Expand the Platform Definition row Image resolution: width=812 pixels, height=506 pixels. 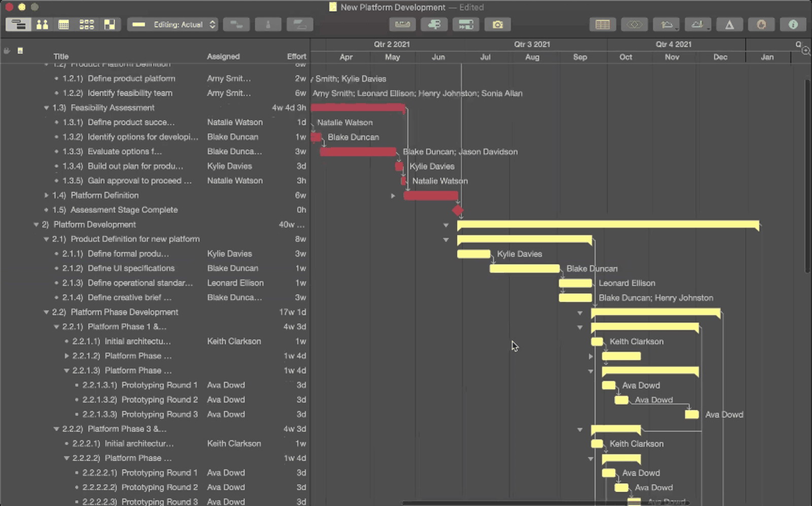pos(46,195)
